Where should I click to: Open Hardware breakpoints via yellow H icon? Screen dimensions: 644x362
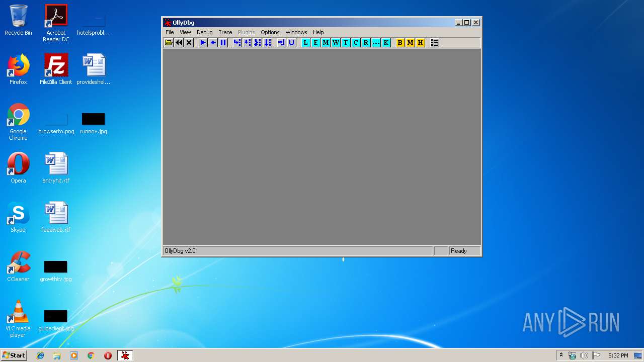421,43
